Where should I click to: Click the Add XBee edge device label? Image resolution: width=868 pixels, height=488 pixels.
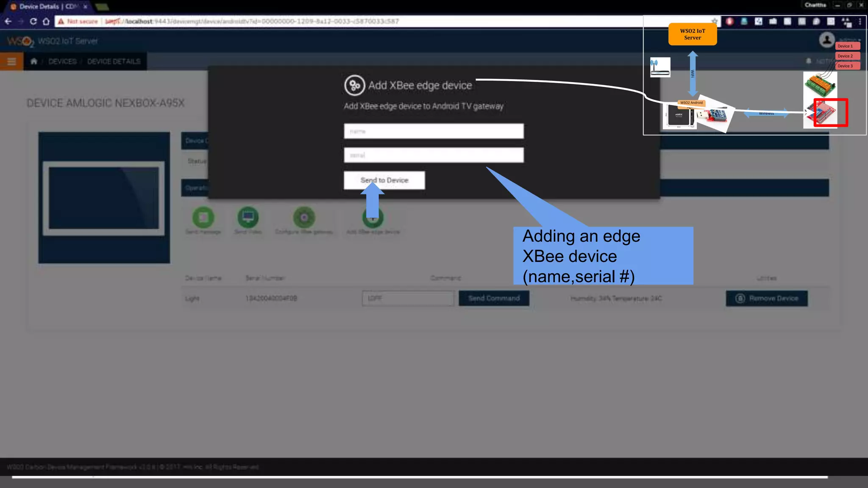(373, 232)
